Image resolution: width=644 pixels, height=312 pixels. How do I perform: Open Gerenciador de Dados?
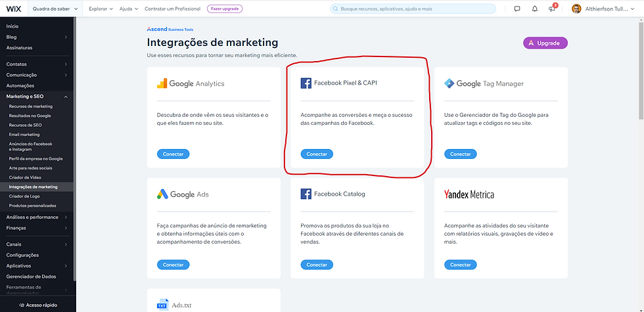click(x=32, y=277)
